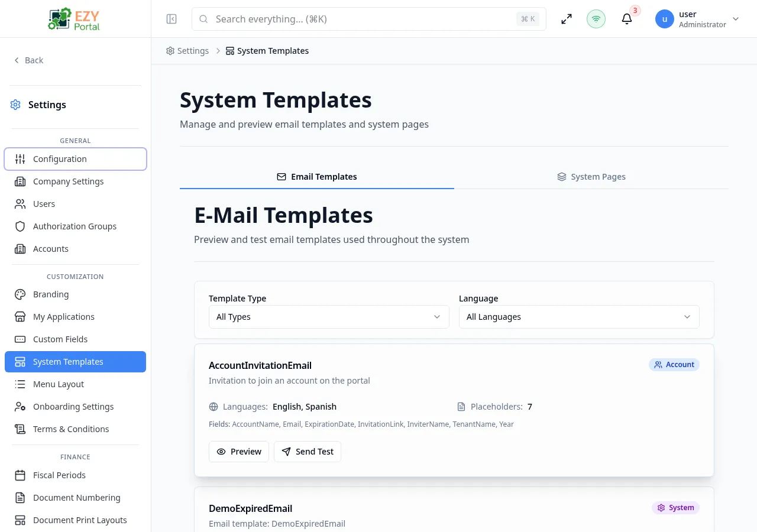
Task: Click the notification count badge 3
Action: (x=635, y=10)
